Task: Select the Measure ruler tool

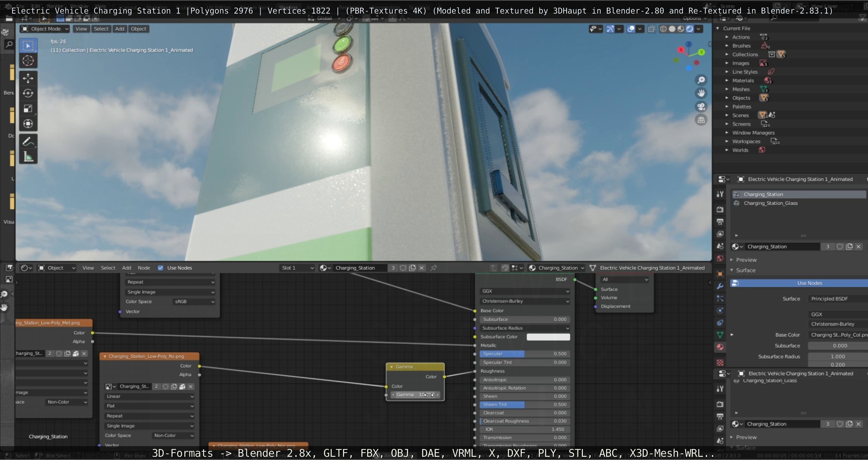Action: (28, 157)
